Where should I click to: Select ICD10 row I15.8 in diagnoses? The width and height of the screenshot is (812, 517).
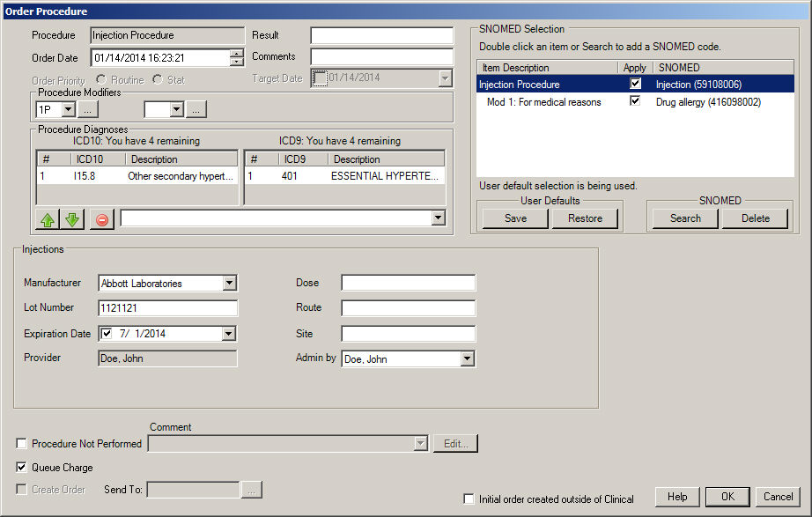point(137,176)
